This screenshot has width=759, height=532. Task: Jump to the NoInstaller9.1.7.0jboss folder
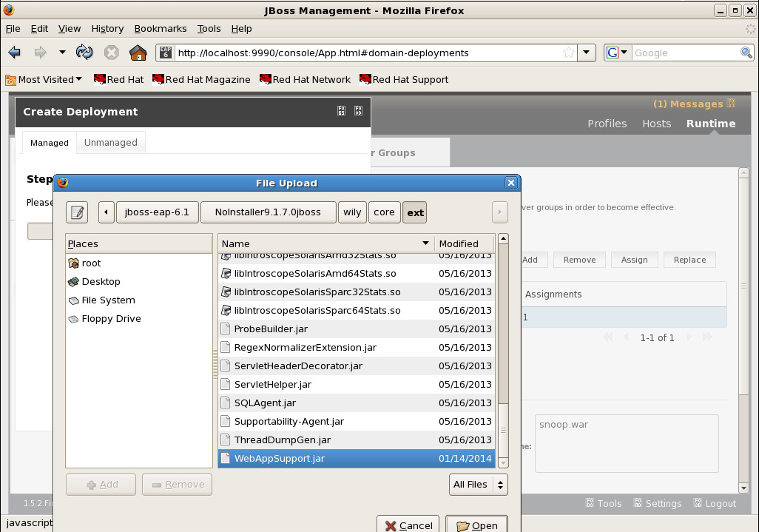coord(269,212)
